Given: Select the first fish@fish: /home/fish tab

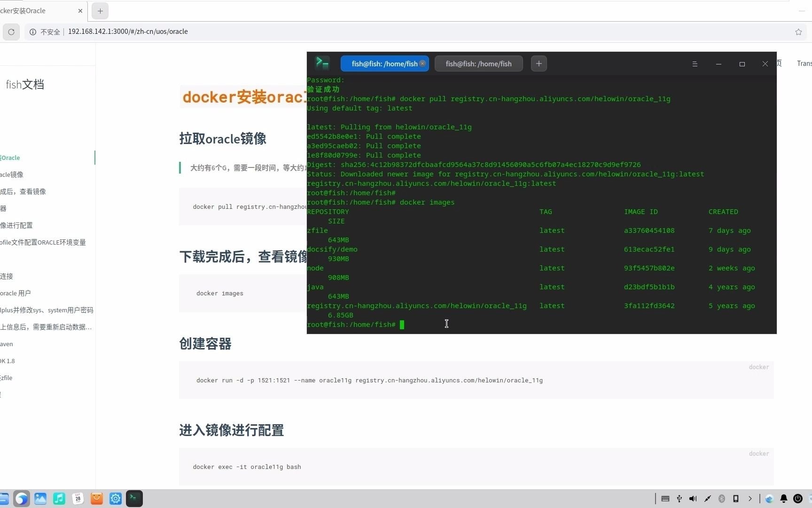Looking at the screenshot, I should coord(384,63).
